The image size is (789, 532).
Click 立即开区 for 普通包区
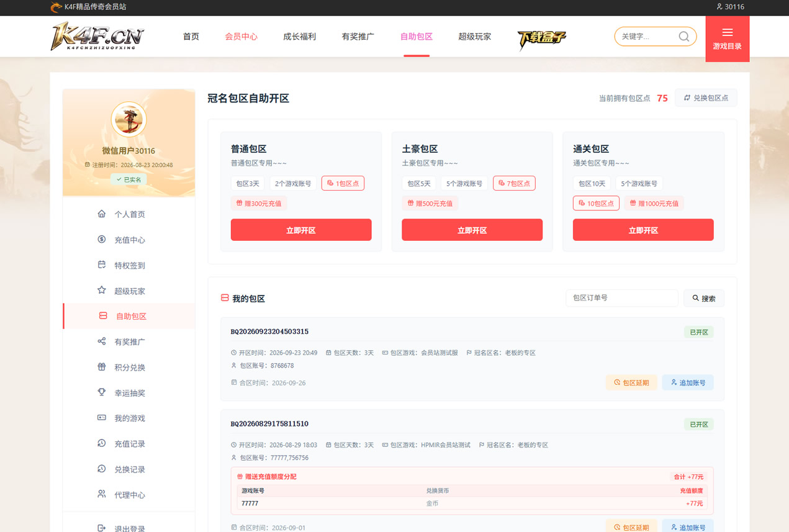[x=301, y=230]
